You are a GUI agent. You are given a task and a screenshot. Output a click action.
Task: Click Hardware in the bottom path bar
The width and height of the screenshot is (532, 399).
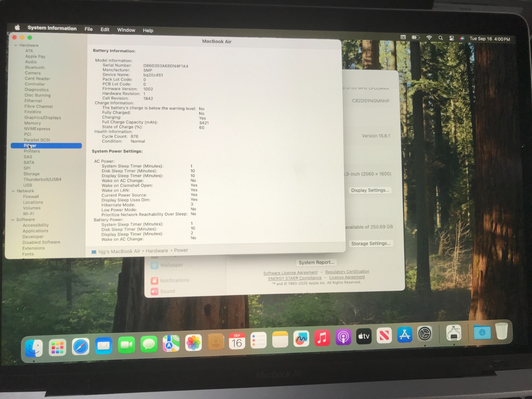point(157,251)
